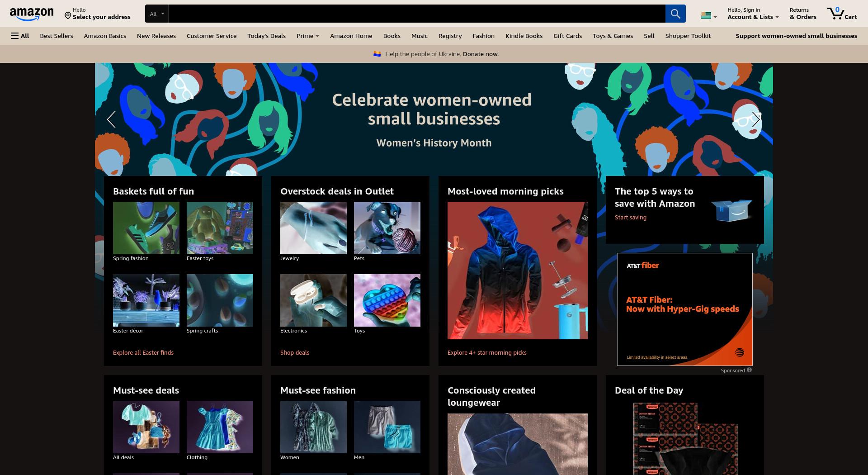The width and height of the screenshot is (868, 475).
Task: Open the hamburger All menu
Action: 20,36
